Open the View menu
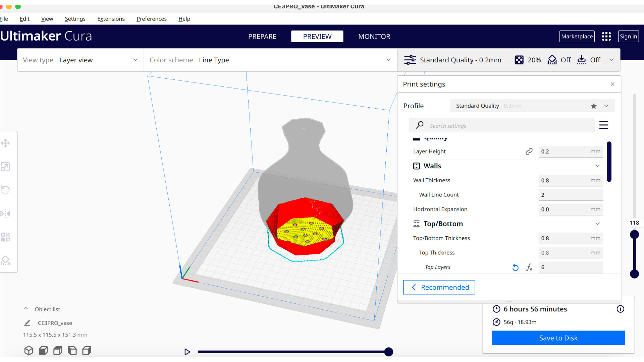The image size is (644, 362). pos(47,19)
